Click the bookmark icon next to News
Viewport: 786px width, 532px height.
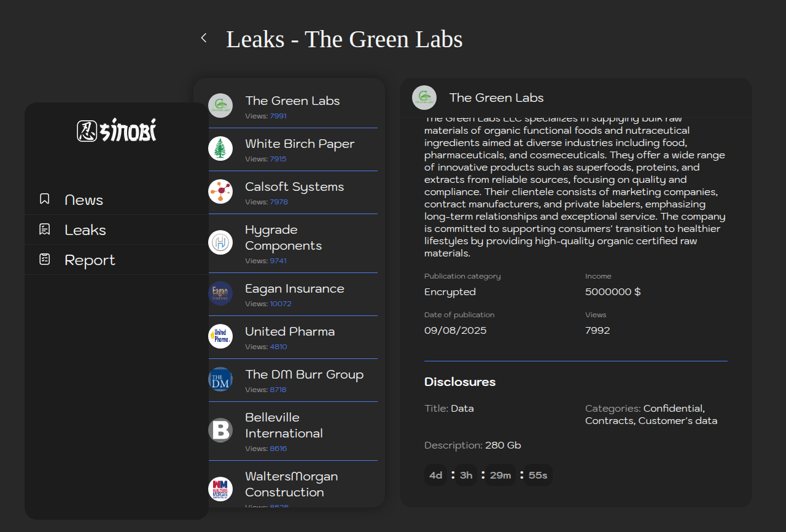[44, 199]
